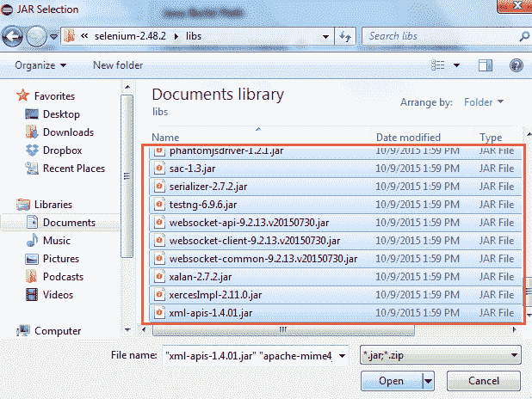Image resolution: width=532 pixels, height=399 pixels.
Task: Click the file list scroll right arrow
Action: click(x=515, y=330)
